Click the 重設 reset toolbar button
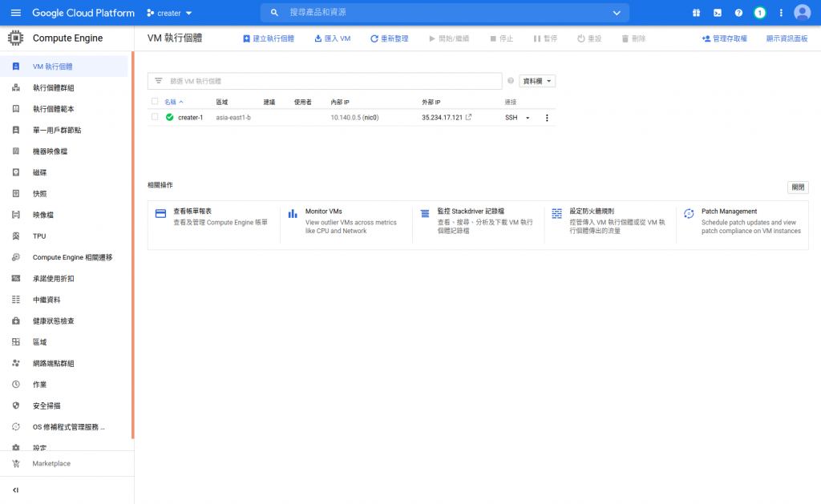Viewport: 821px width, 504px height. coord(589,38)
